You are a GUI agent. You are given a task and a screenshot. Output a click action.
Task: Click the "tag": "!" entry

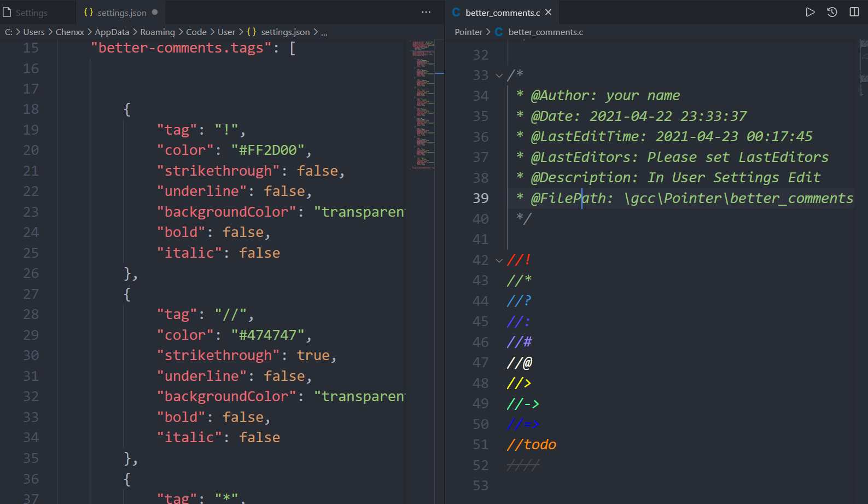(x=201, y=130)
